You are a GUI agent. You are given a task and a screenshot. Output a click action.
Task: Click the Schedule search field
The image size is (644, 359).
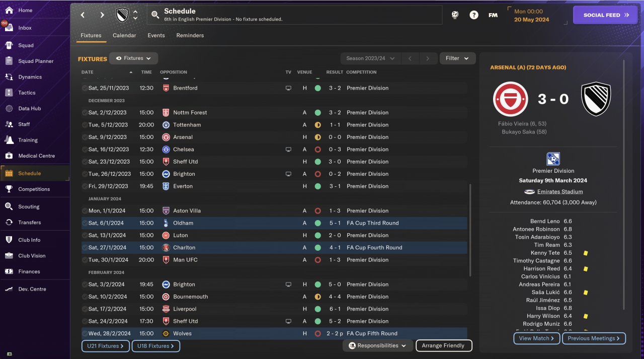tap(294, 15)
